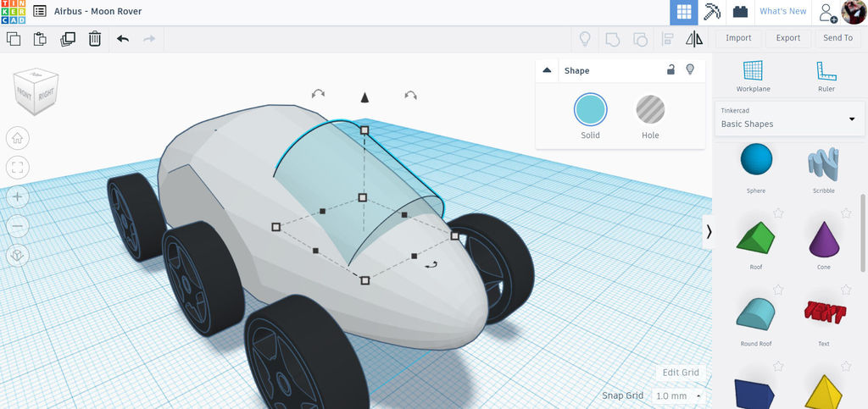Click the rotation handle near the front wheel
The width and height of the screenshot is (868, 409).
431,266
